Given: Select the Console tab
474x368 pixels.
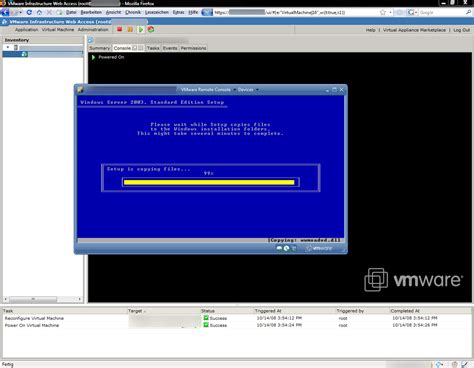Looking at the screenshot, I should [x=122, y=48].
